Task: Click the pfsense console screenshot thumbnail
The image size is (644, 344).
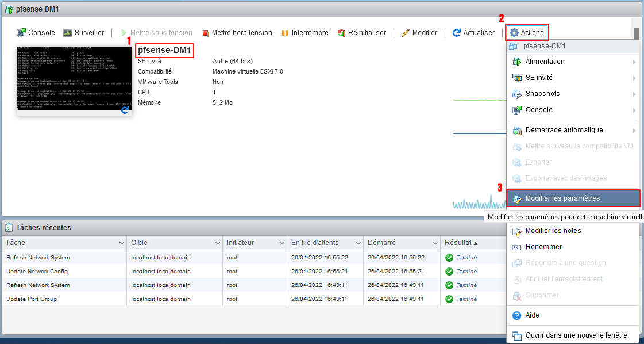Action: 74,81
